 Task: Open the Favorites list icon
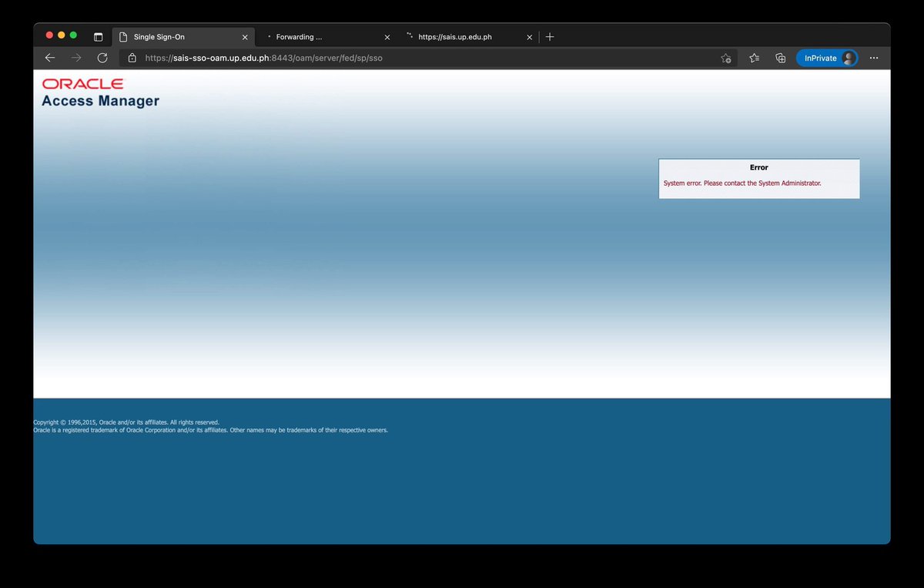pos(755,58)
